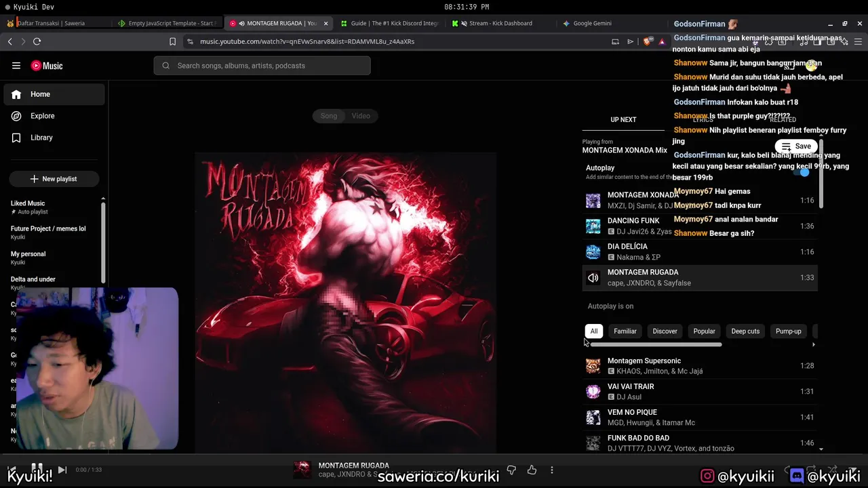Open the UP NEXT tab

(623, 120)
